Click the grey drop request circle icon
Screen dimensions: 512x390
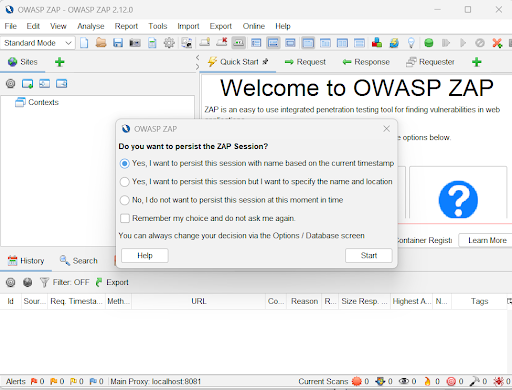[x=480, y=43]
